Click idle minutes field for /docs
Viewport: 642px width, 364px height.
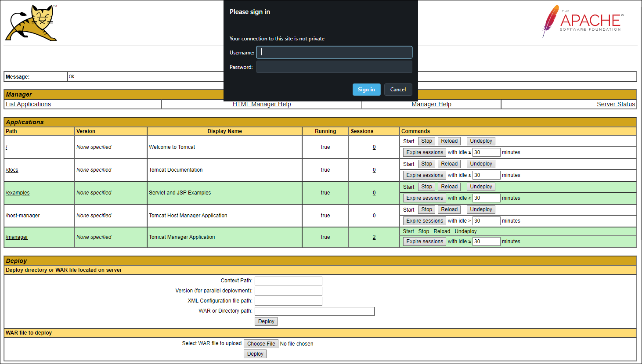[487, 175]
